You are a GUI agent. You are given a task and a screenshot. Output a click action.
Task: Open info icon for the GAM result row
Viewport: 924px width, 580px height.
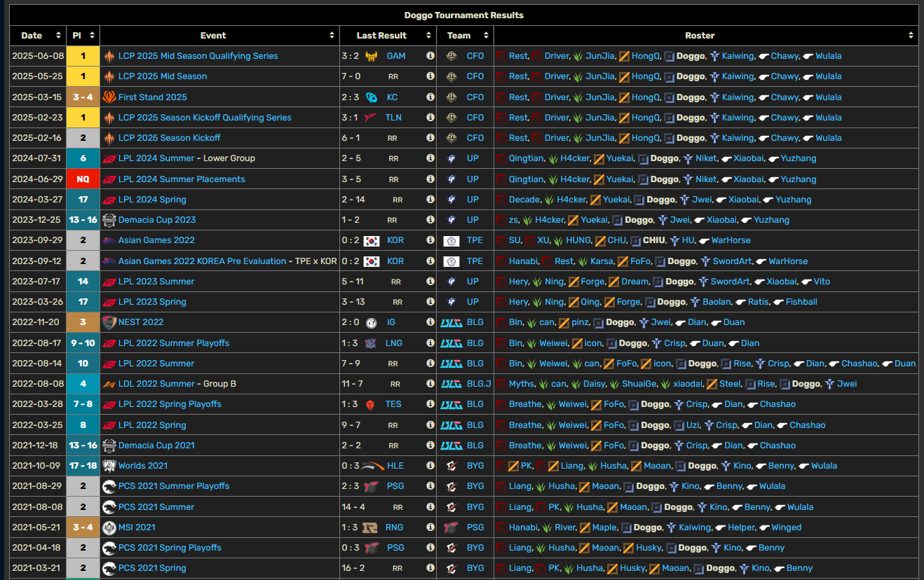coord(430,56)
